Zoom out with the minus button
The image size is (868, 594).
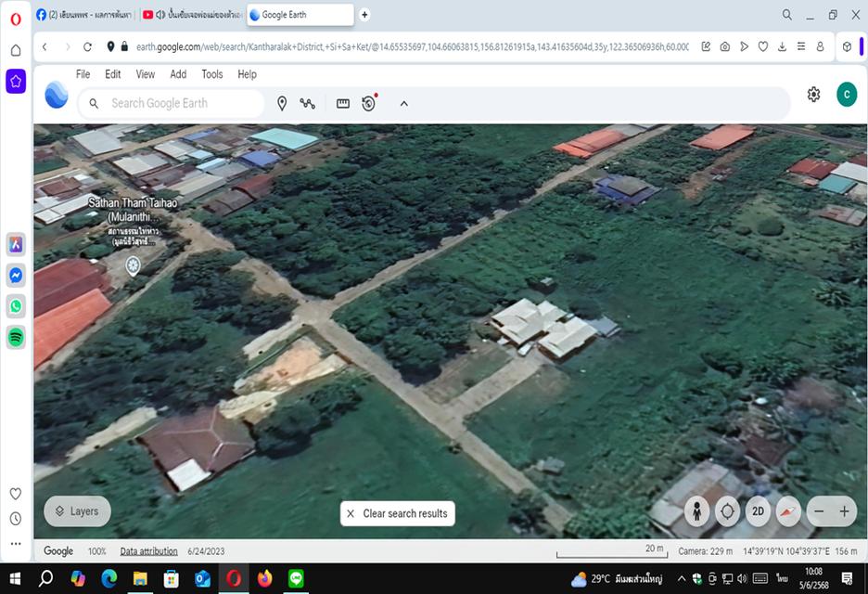coord(818,511)
